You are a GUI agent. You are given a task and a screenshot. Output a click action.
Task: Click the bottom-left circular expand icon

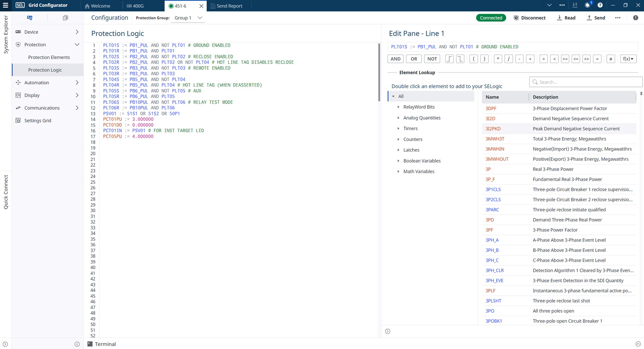[x=5, y=344]
